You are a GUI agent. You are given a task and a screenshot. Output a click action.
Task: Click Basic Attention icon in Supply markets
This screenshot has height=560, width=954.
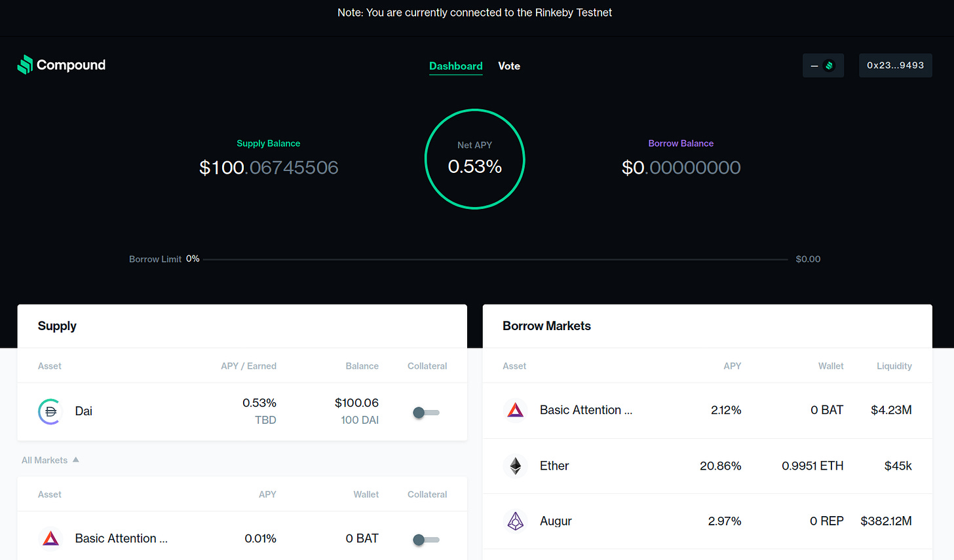[50, 538]
